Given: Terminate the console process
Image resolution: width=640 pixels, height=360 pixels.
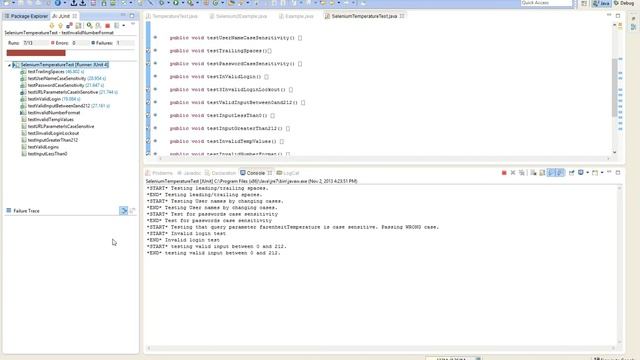Looking at the screenshot, I should coord(504,173).
